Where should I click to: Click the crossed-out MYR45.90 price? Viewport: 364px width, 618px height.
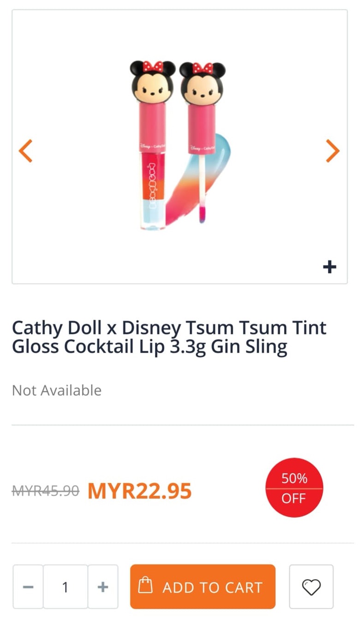point(45,491)
